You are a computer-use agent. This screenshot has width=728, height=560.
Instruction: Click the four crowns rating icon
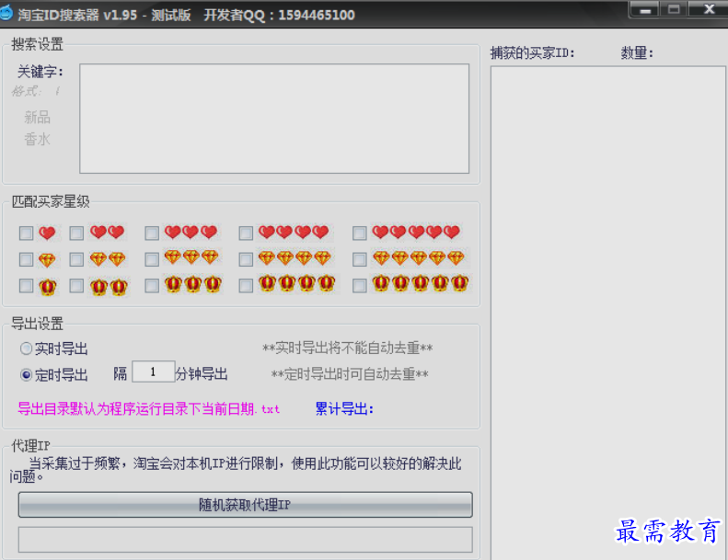297,283
